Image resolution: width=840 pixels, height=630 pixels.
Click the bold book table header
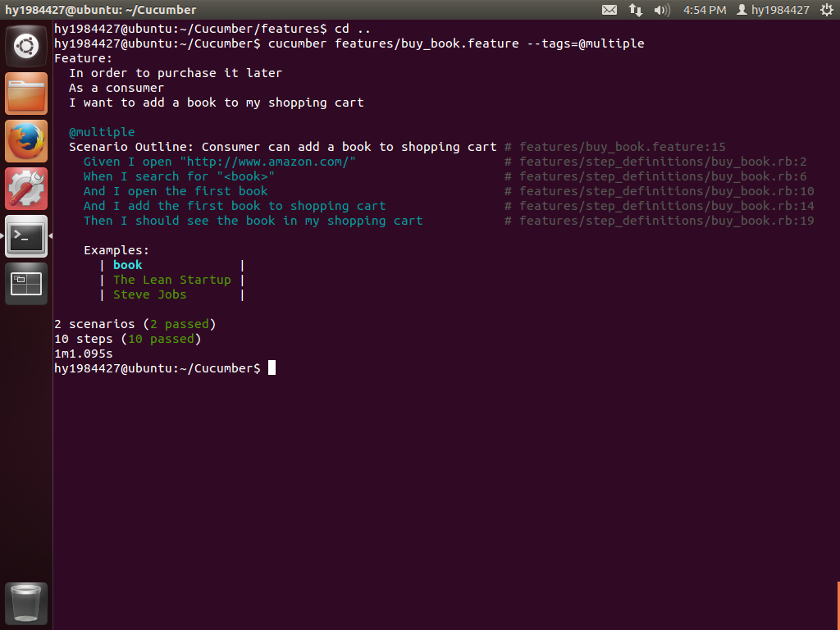point(127,265)
